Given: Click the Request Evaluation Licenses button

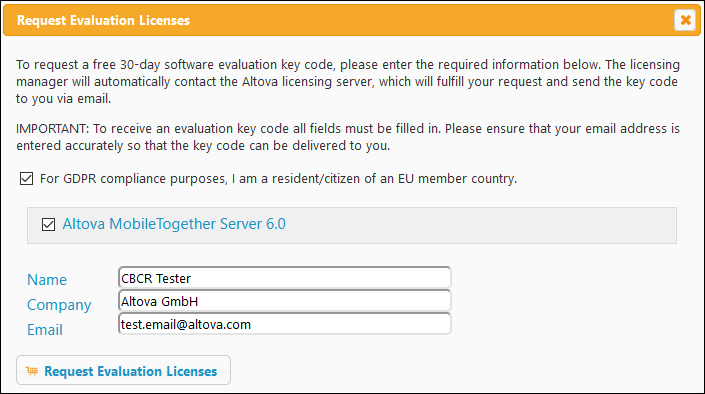Looking at the screenshot, I should pyautogui.click(x=124, y=370).
